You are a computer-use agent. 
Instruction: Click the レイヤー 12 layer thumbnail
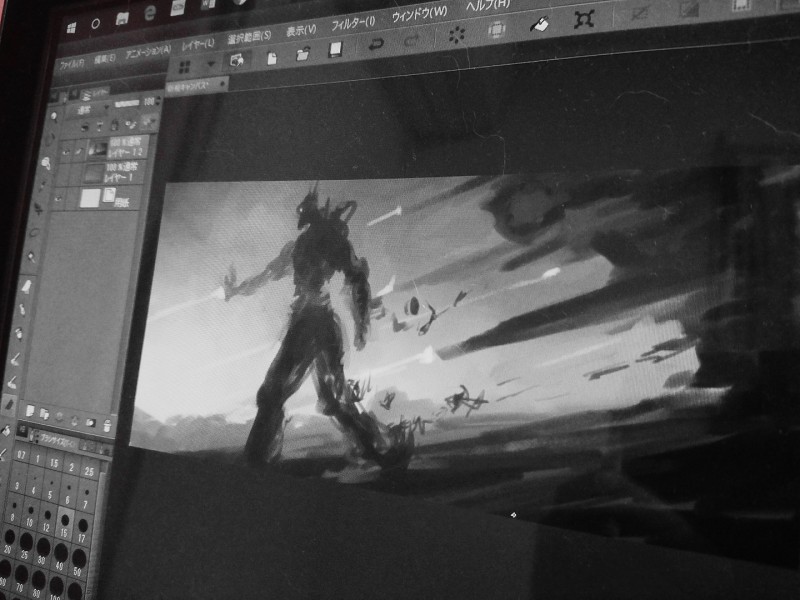[x=97, y=148]
